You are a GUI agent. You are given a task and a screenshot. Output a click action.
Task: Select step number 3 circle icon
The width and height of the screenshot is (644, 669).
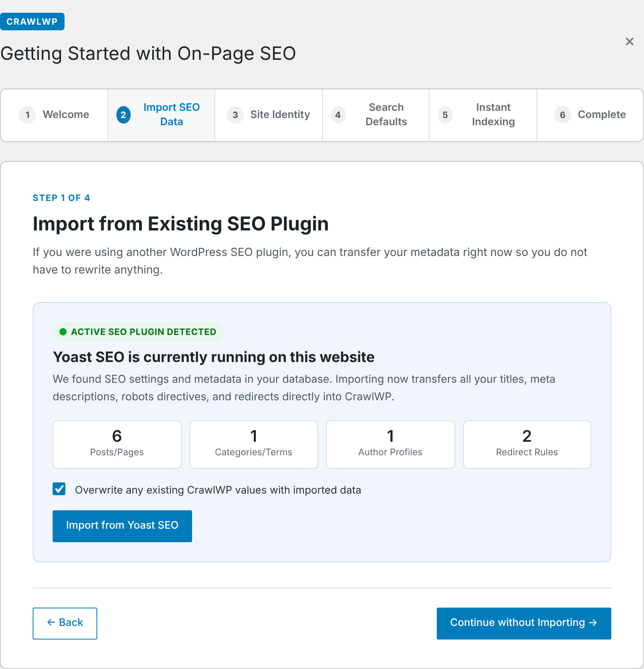coord(235,115)
